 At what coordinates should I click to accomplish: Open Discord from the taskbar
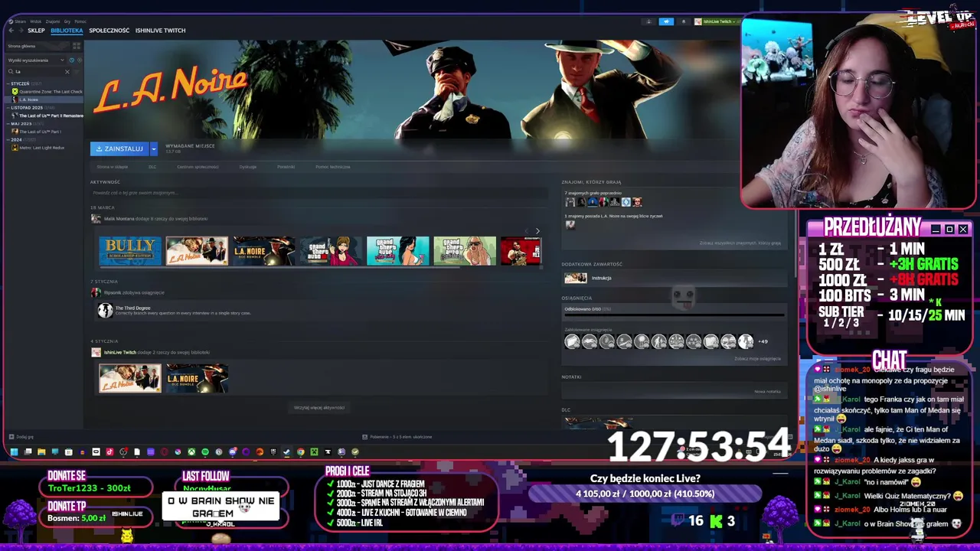click(x=233, y=452)
